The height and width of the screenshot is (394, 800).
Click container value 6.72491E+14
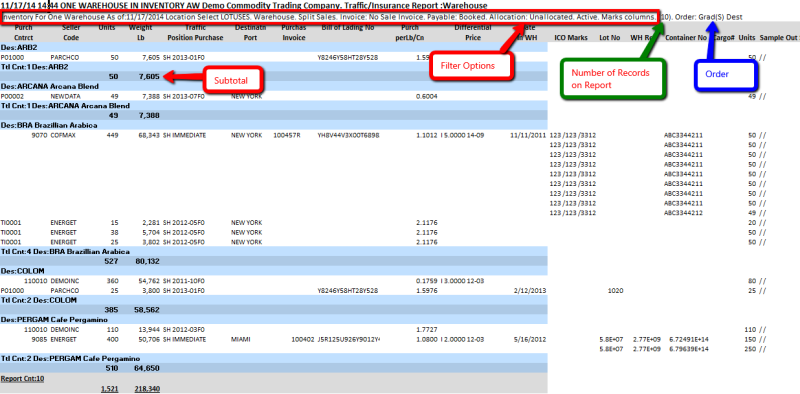click(690, 339)
